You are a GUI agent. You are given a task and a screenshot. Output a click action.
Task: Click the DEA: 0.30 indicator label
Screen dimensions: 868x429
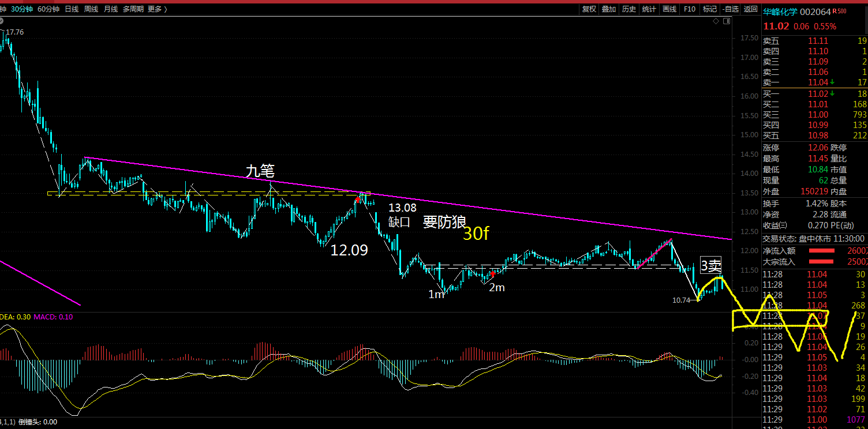click(x=15, y=317)
